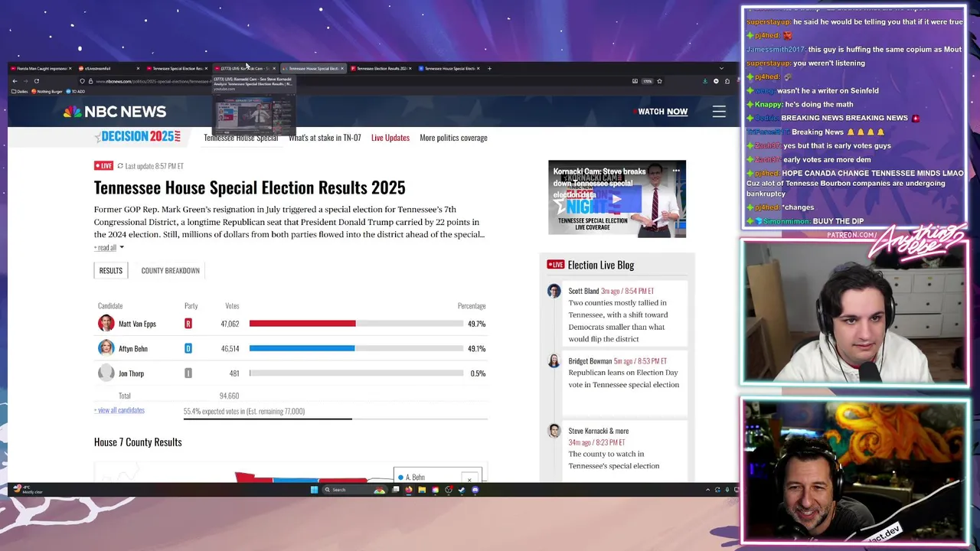Expand list with view all candidates
980x551 pixels.
(x=119, y=410)
